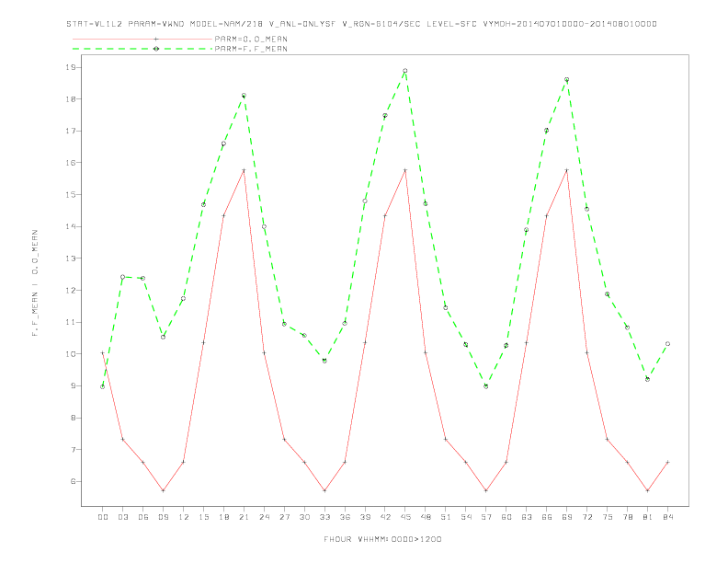This screenshot has width=728, height=563.
Task: Click the x-axis tick label 21
Action: click(x=244, y=517)
